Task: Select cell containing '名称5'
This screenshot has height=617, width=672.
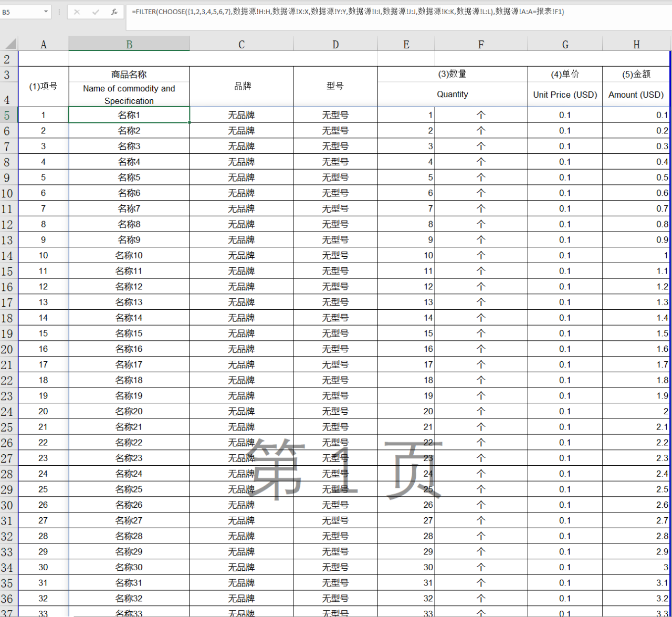Action: (129, 177)
